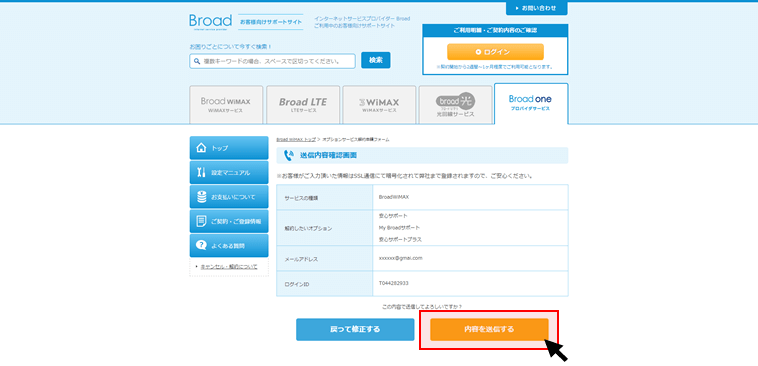Click the Broad logo at top left

(x=210, y=22)
